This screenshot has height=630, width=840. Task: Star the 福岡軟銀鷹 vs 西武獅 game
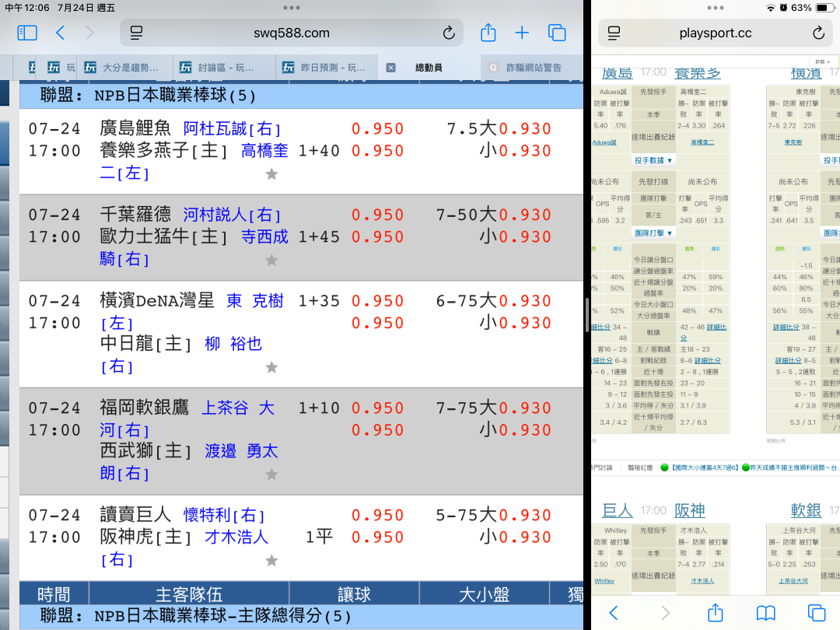click(x=271, y=474)
